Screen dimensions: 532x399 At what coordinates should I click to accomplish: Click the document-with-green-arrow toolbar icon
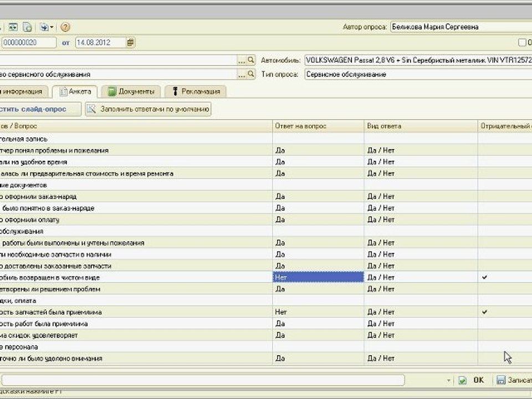28,27
